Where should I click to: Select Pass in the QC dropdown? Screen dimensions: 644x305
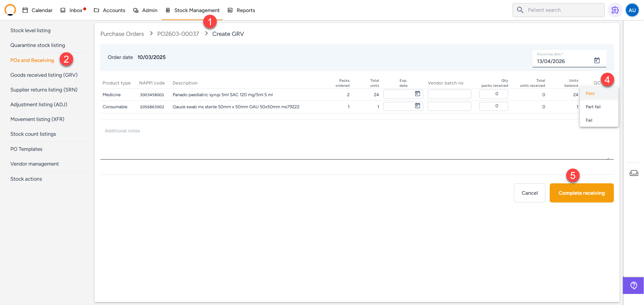point(590,94)
